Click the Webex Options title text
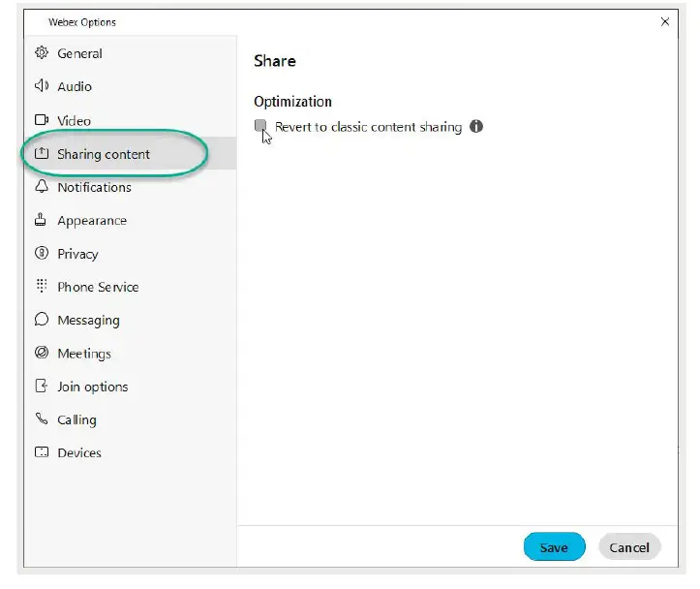Viewport: 700px width, 589px height. (82, 22)
